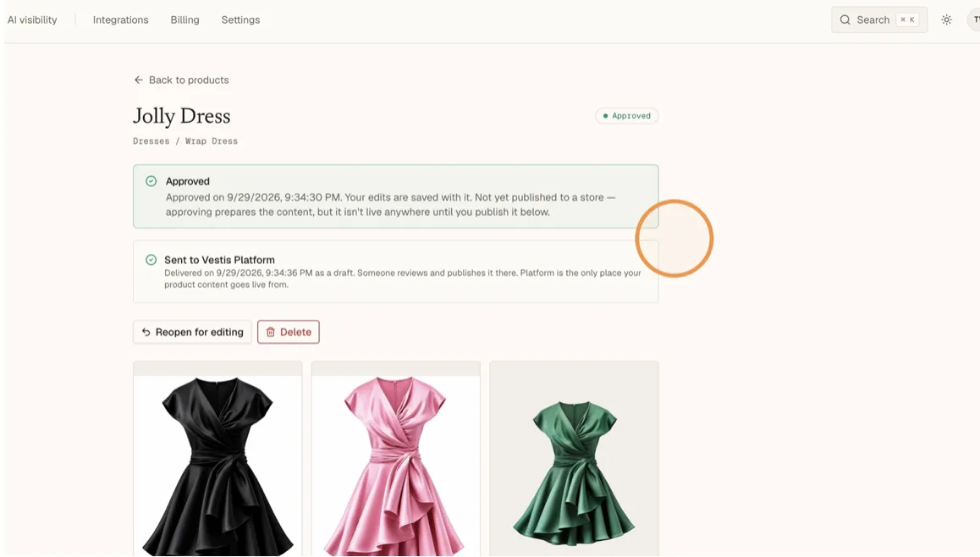Click the Sent to Vestis Platform heading

pos(219,260)
